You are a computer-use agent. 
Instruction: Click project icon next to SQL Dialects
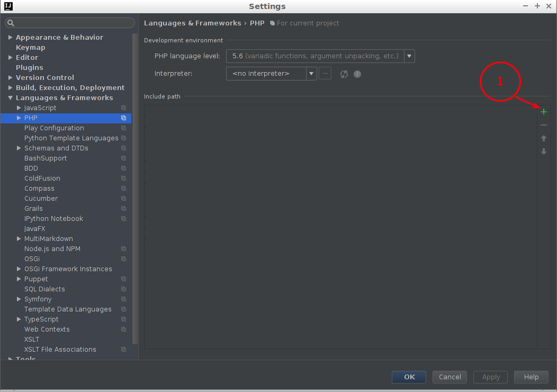[x=123, y=289]
